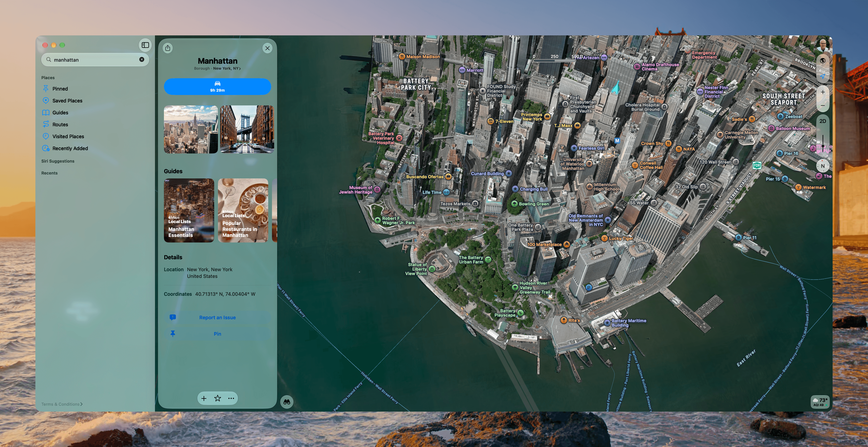Screen dimensions: 868x447
Task: Expand New York, NY location chevron
Action: tap(227, 68)
